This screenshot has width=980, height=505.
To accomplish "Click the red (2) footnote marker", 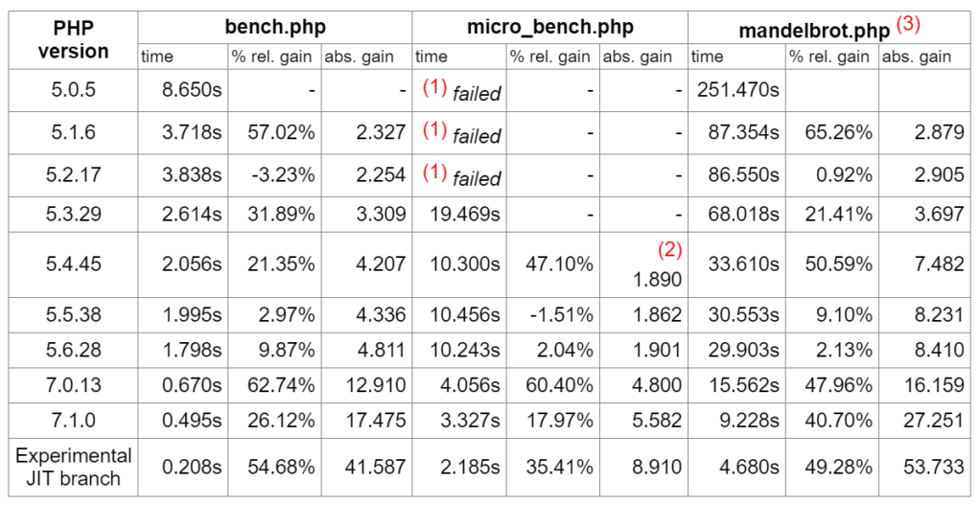I will [x=669, y=249].
